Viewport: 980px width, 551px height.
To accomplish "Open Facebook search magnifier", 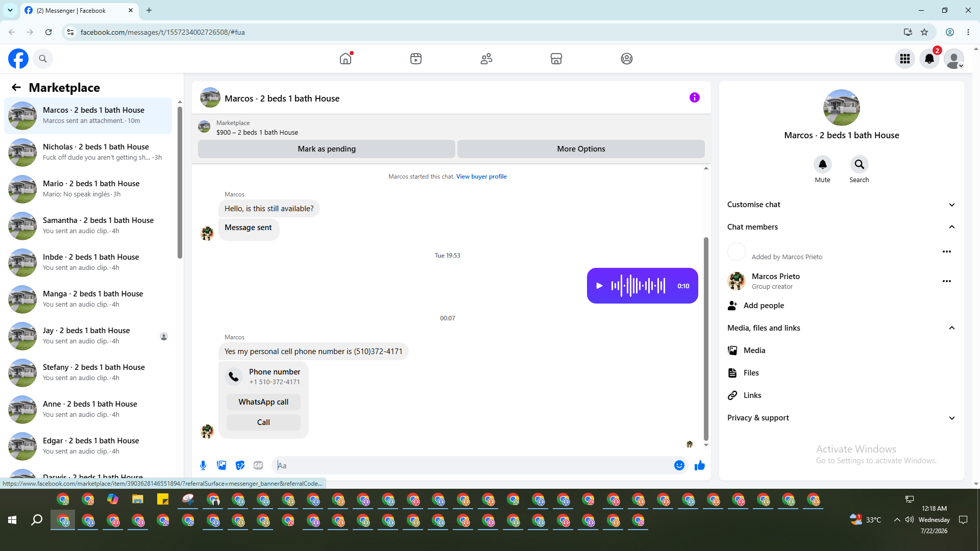I will 43,59.
